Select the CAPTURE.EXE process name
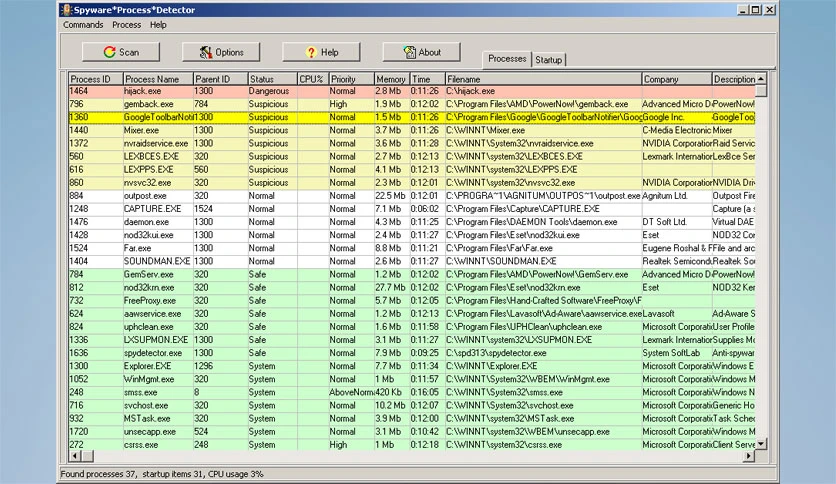Viewport: 836px width, 484px height. tap(152, 208)
